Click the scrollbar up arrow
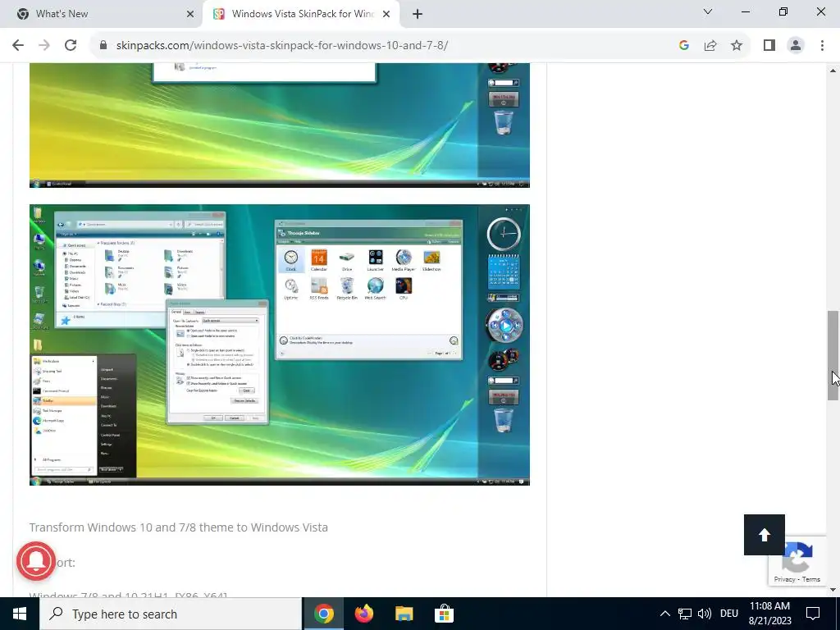Viewport: 840px width, 630px height. click(833, 71)
